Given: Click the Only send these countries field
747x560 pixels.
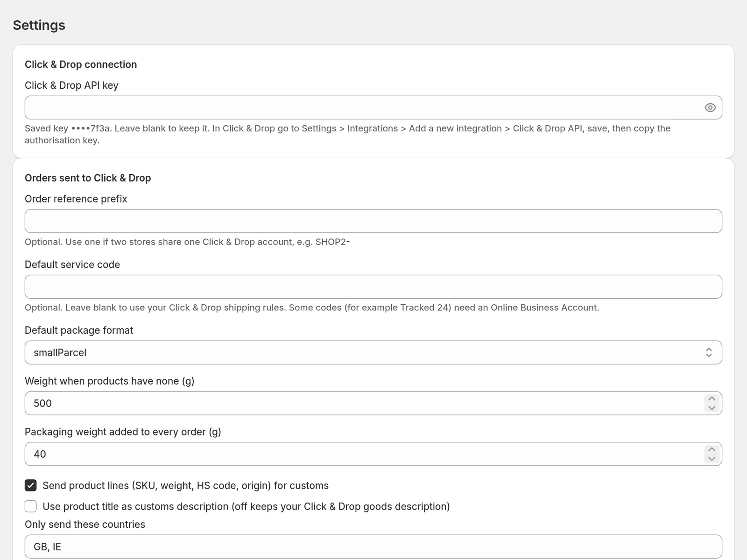Looking at the screenshot, I should click(373, 547).
